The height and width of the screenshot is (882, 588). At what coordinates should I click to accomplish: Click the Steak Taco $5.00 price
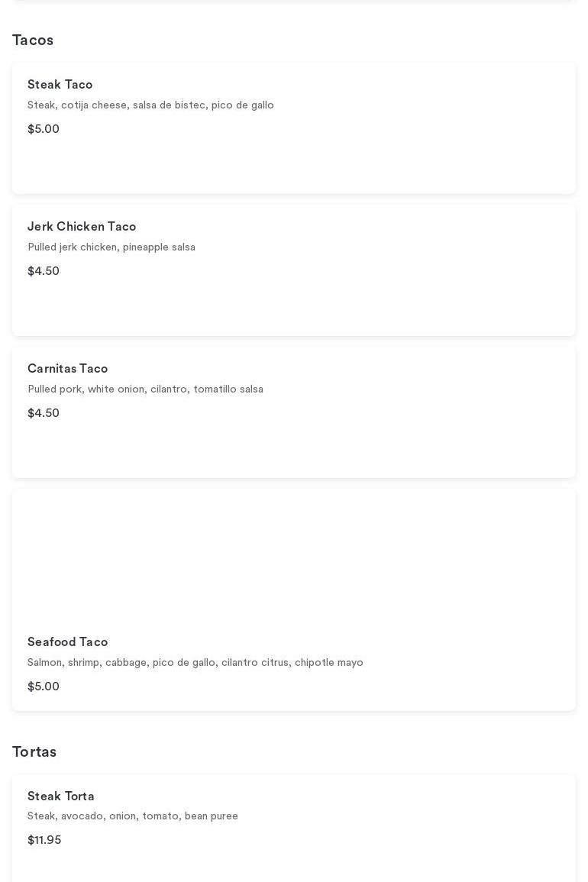click(44, 129)
